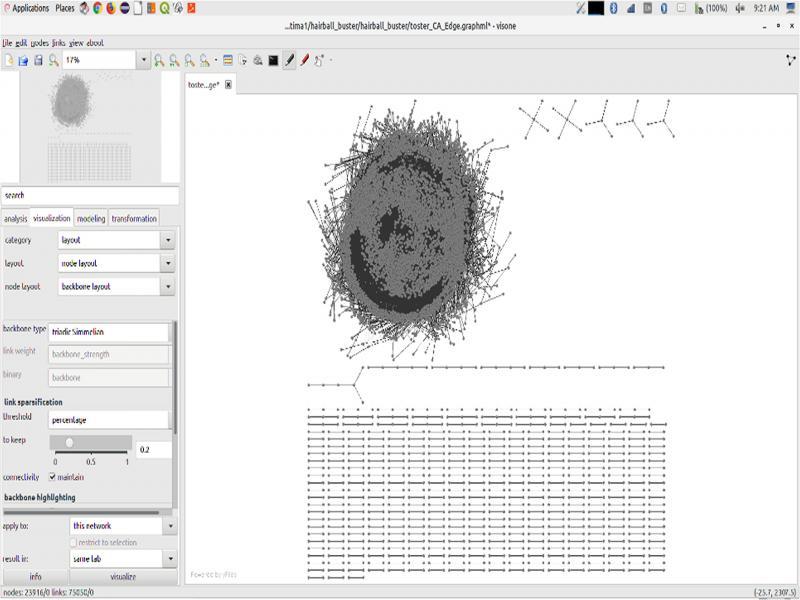This screenshot has height=600, width=800.
Task: Select the red pen drawing tool
Action: tap(304, 61)
